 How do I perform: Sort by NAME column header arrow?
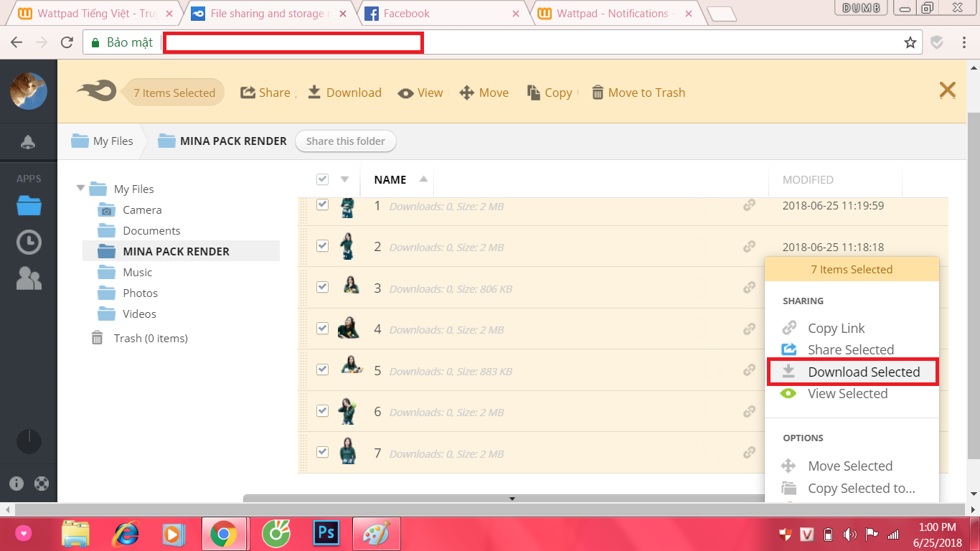point(423,179)
